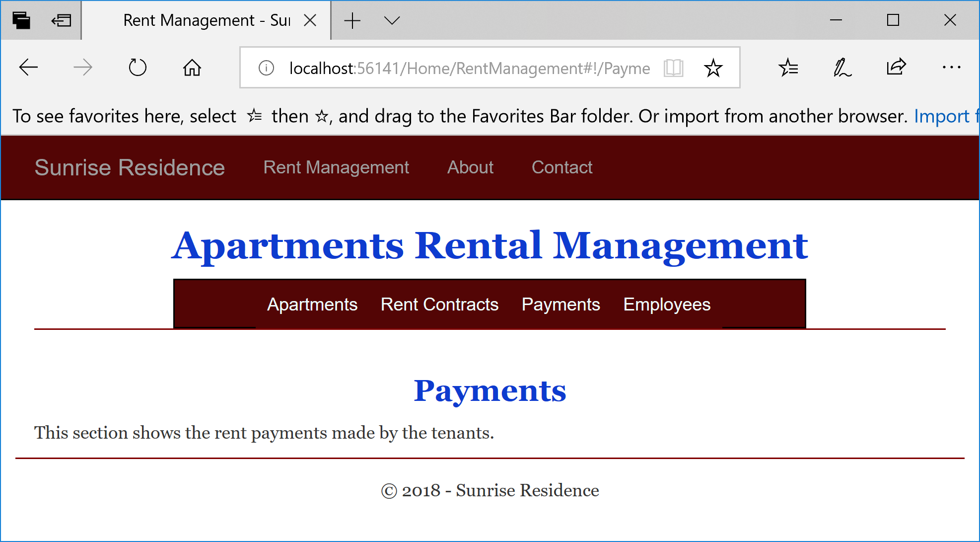Click Import favorites link
The width and height of the screenshot is (980, 542).
[x=946, y=116]
